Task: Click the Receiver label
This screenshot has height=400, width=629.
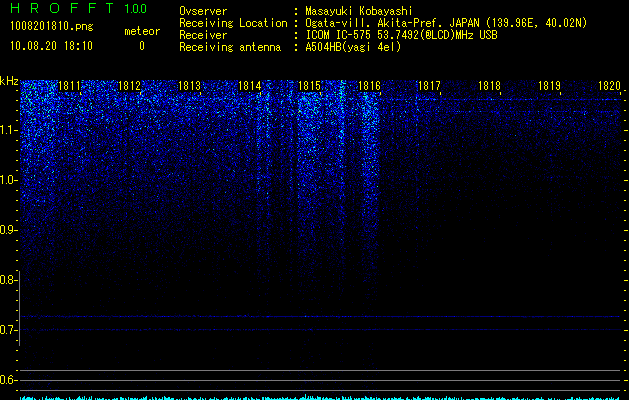Action: (203, 35)
